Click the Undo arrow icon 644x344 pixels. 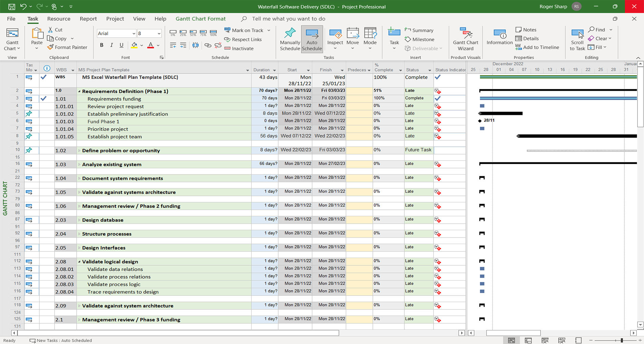click(x=23, y=6)
